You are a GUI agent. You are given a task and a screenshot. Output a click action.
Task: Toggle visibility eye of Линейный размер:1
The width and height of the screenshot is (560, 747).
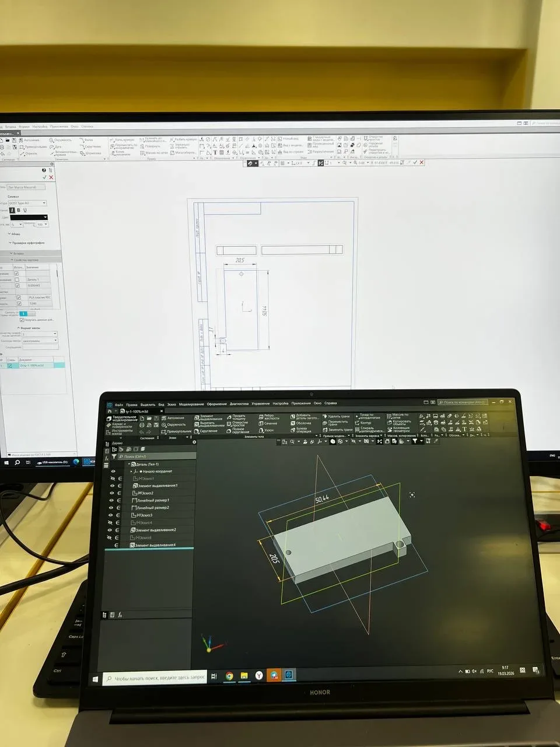point(112,500)
